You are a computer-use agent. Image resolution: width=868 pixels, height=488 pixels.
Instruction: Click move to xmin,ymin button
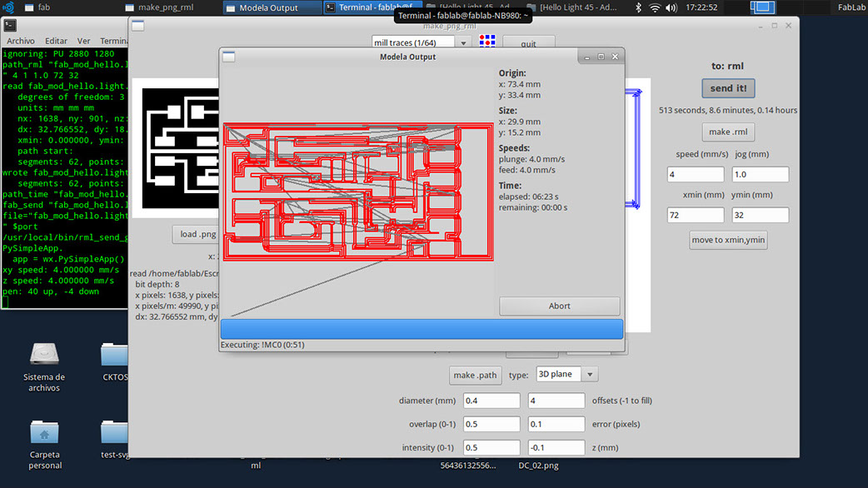[728, 240]
